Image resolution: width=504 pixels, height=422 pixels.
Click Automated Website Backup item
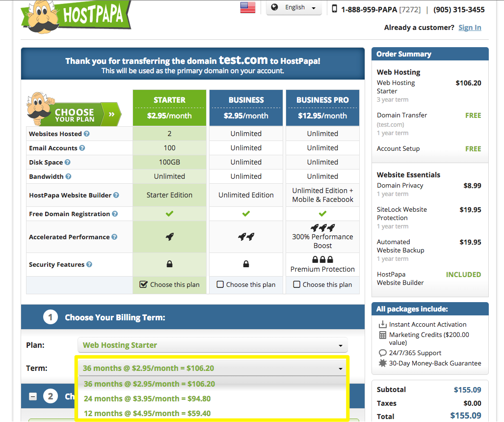click(400, 246)
